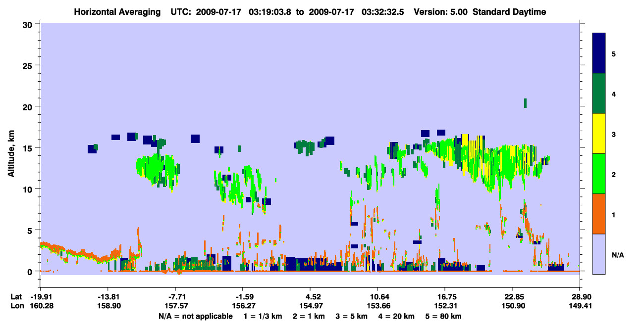
Task: Click 'Standard Daytime' in the title
Action: point(509,12)
